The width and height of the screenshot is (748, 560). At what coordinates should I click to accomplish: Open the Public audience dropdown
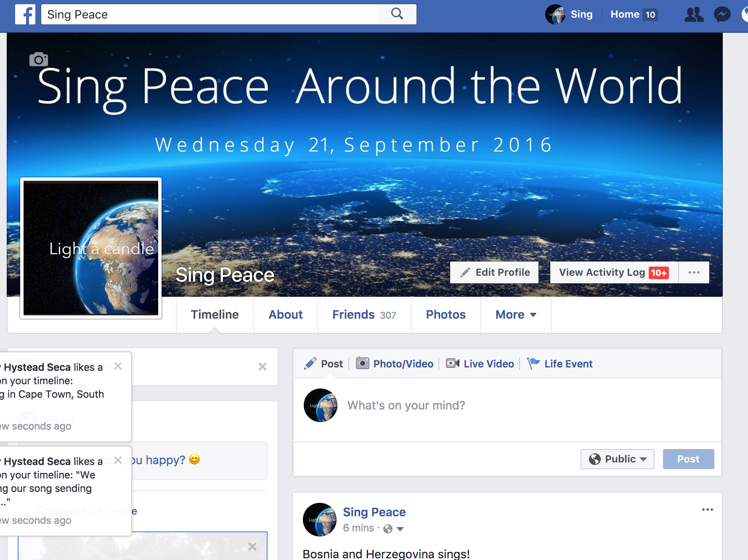[618, 459]
